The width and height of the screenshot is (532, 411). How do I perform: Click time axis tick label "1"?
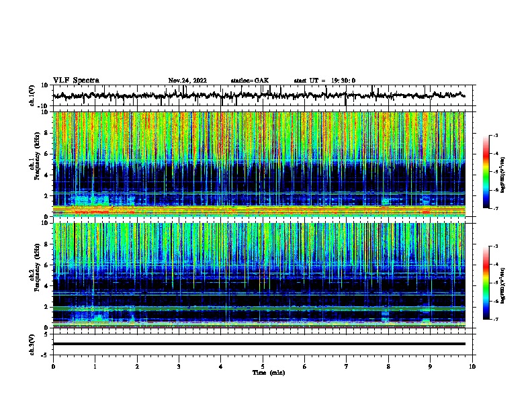click(x=95, y=366)
